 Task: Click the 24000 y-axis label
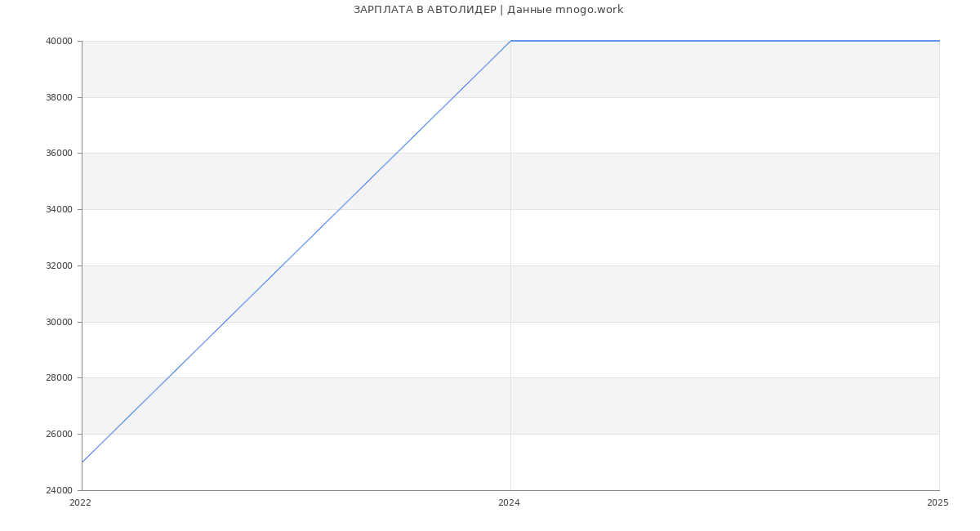tap(59, 490)
